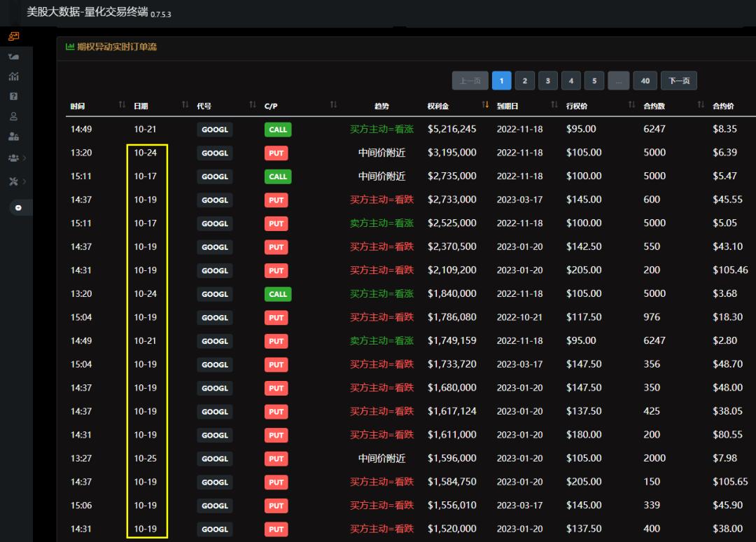
Task: Select the $1,556,010 premium cell
Action: (x=451, y=506)
